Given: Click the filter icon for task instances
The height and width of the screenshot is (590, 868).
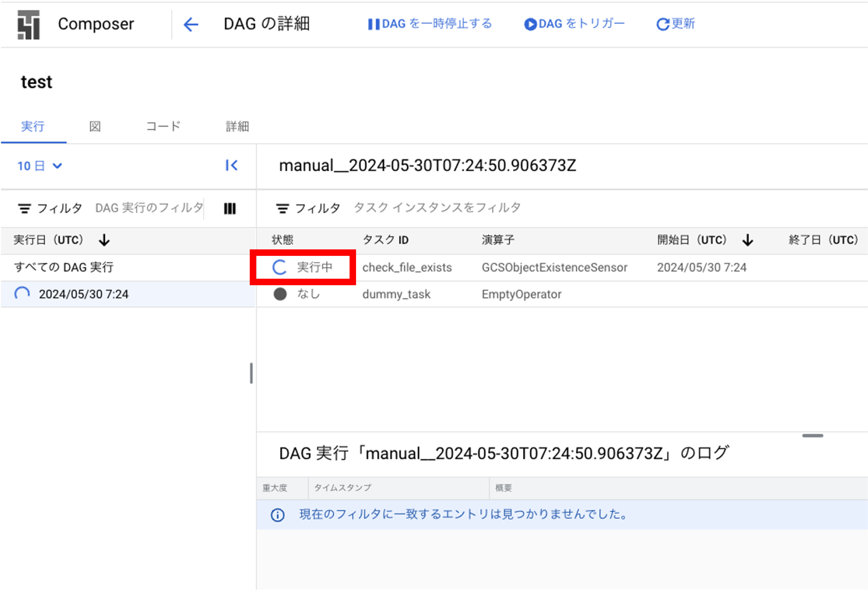Looking at the screenshot, I should click(x=283, y=208).
